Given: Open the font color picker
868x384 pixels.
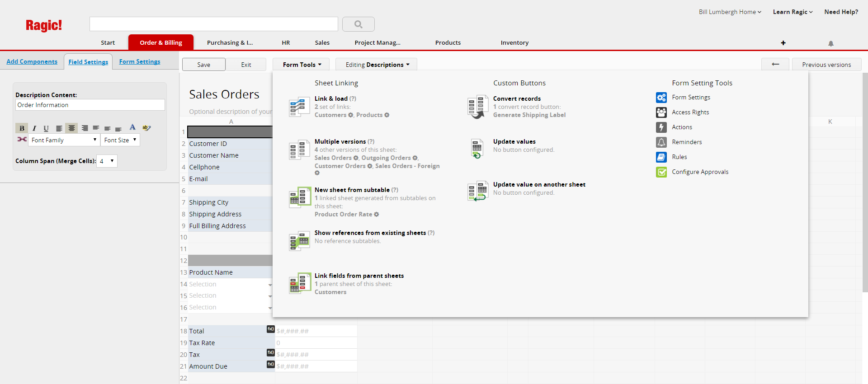Looking at the screenshot, I should pos(132,127).
